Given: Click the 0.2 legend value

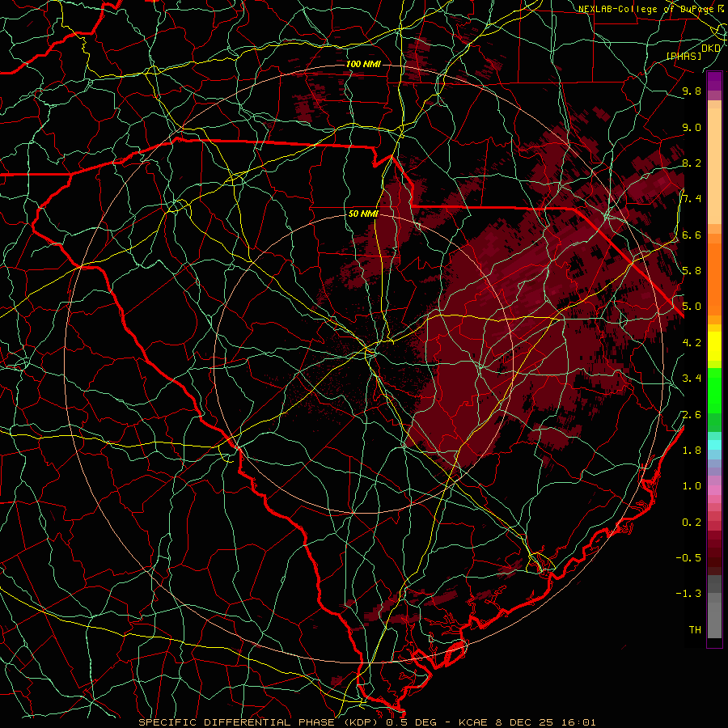Looking at the screenshot, I should pyautogui.click(x=692, y=523).
